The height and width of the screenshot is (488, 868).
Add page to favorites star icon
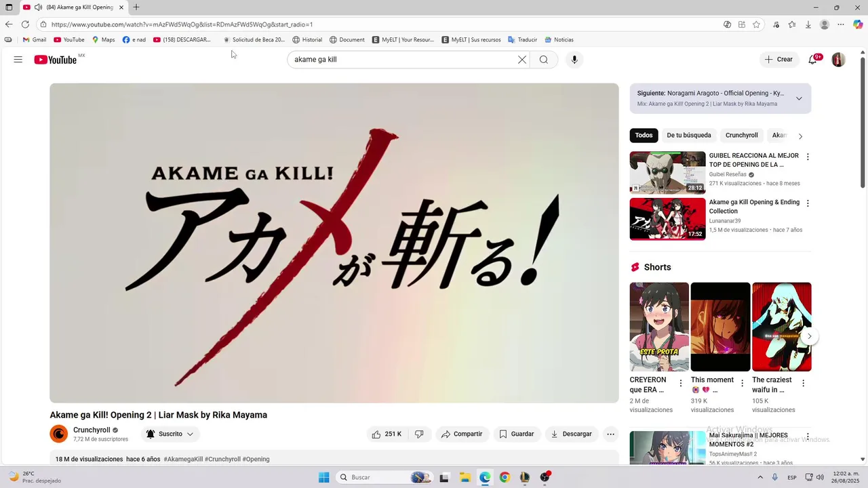(756, 24)
